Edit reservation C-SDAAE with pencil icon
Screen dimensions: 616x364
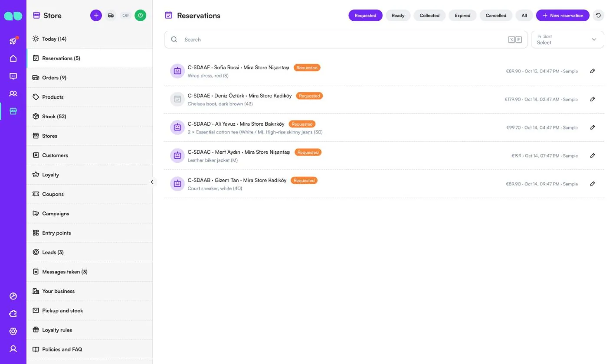coord(593,99)
